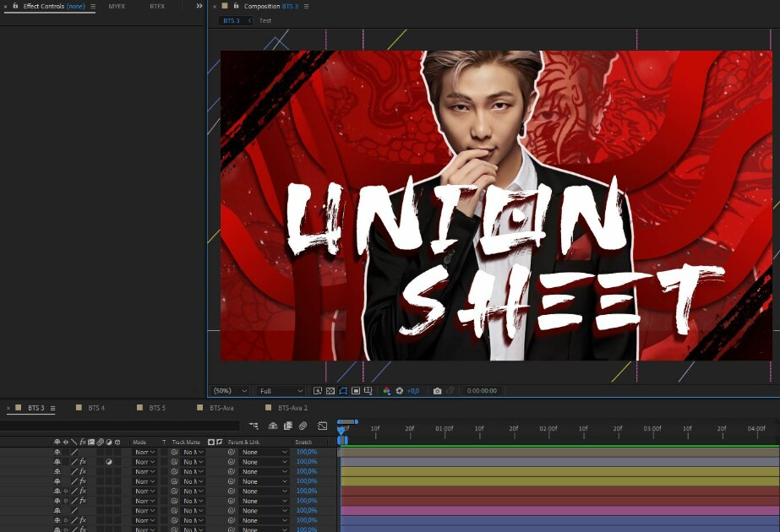Switch to the RTFX panel tab
780x532 pixels.
157,7
